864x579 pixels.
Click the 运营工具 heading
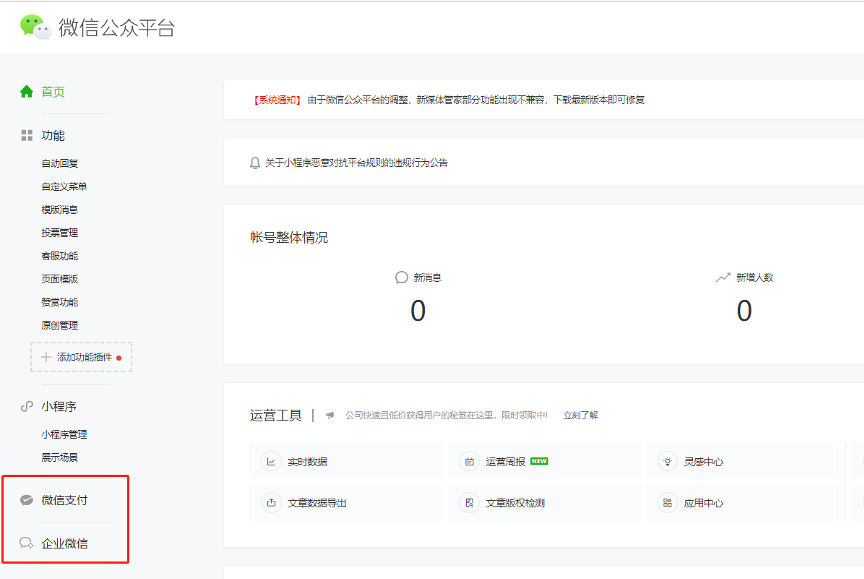[276, 415]
